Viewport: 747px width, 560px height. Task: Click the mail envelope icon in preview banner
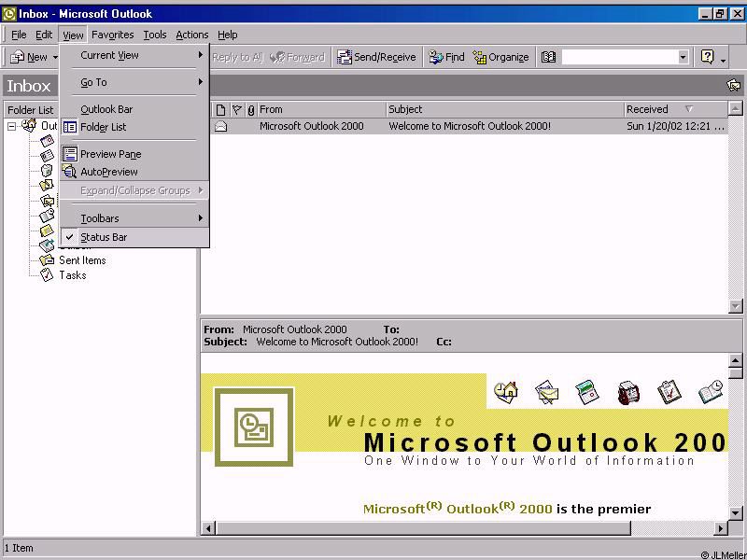(x=546, y=392)
